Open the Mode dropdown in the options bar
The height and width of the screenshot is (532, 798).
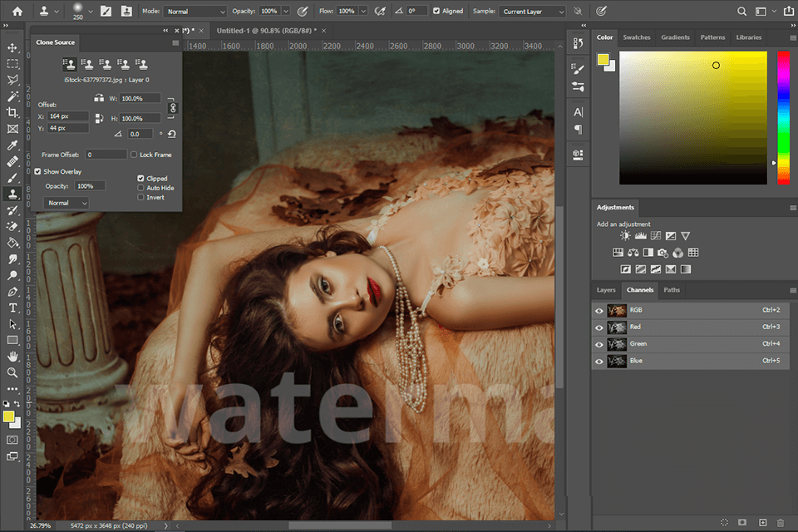click(195, 11)
